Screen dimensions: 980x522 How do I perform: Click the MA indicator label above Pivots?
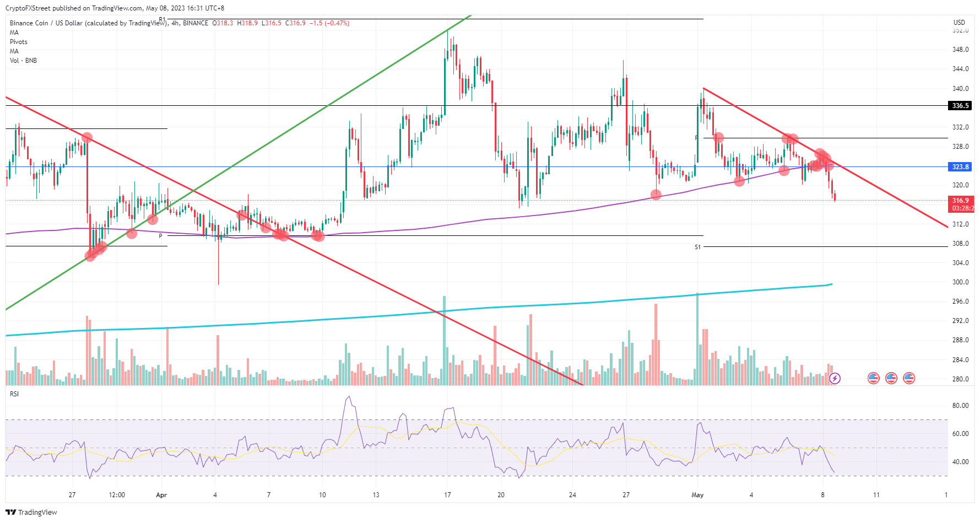coord(14,33)
